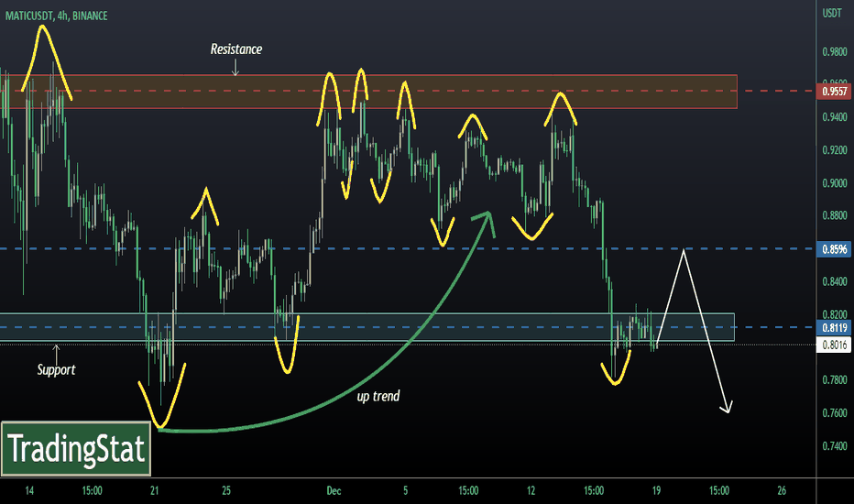Select the teal support zone rectangle
This screenshot has width=854, height=504.
tap(367, 327)
